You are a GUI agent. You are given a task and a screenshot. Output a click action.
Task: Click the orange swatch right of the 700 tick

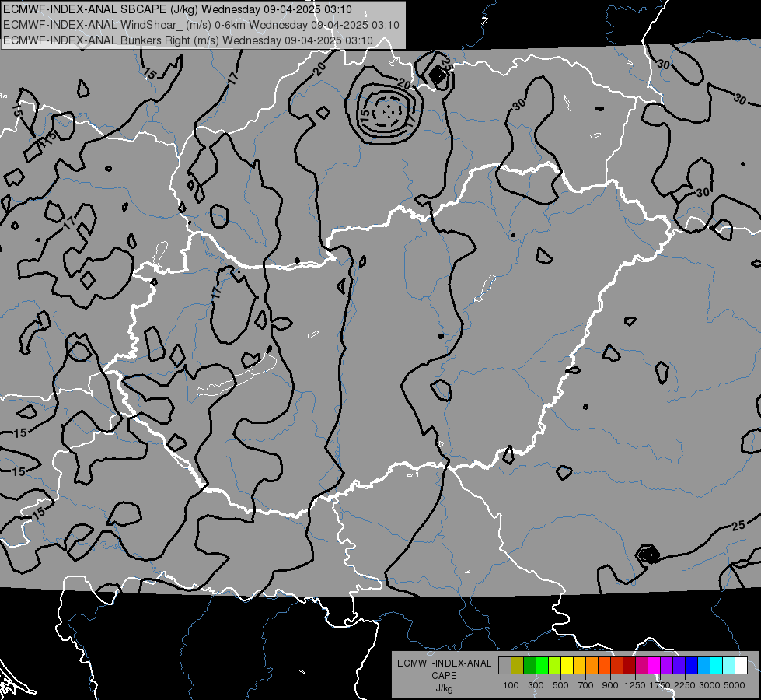pos(592,666)
